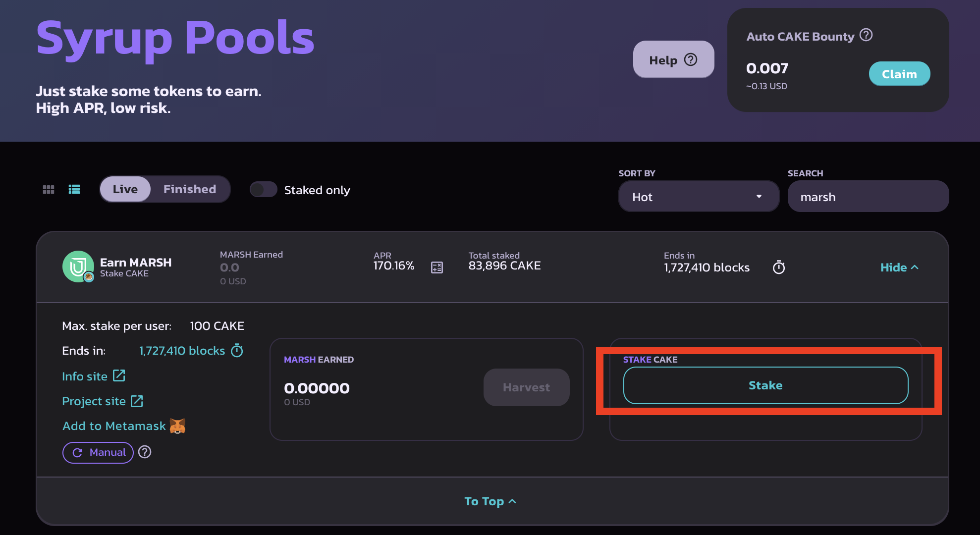The height and width of the screenshot is (535, 980).
Task: Select the list view icon
Action: click(74, 190)
